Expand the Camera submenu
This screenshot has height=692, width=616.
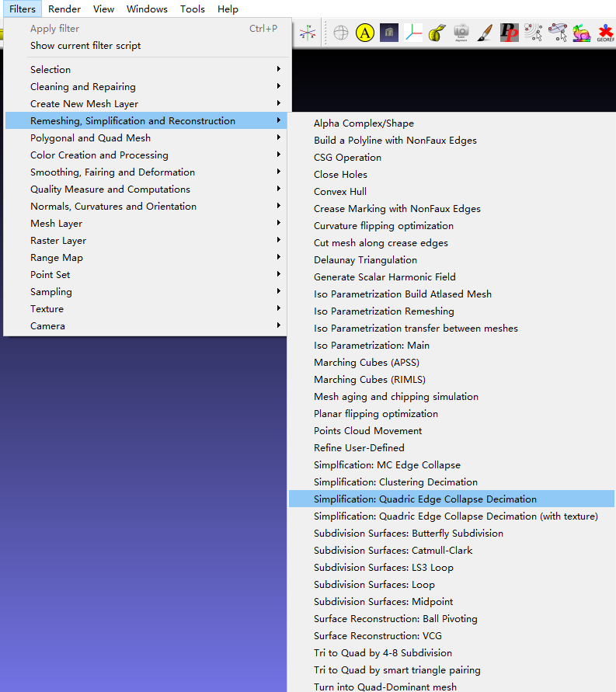click(145, 325)
